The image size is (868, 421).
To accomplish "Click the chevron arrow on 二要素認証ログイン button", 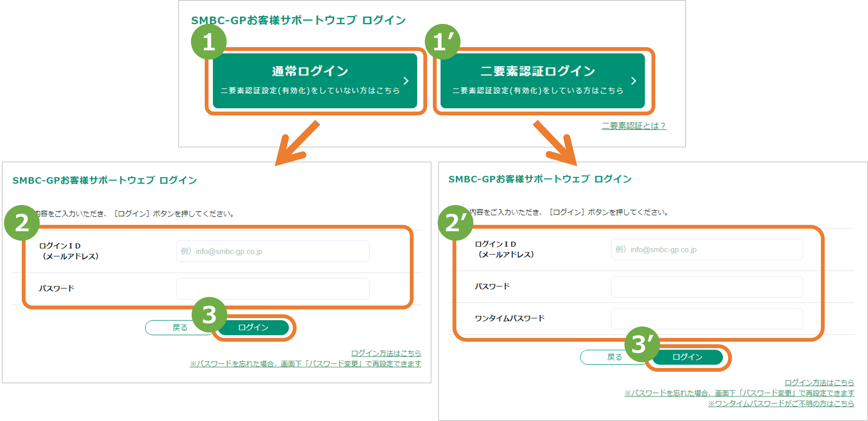I will [634, 81].
